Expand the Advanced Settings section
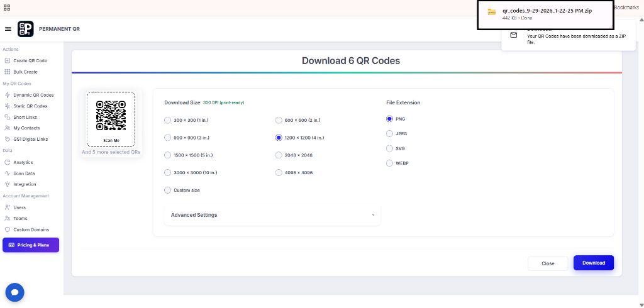This screenshot has height=308, width=644. point(272,215)
